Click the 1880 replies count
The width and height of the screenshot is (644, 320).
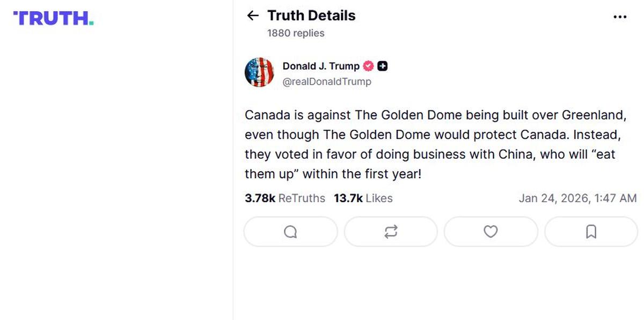[296, 33]
